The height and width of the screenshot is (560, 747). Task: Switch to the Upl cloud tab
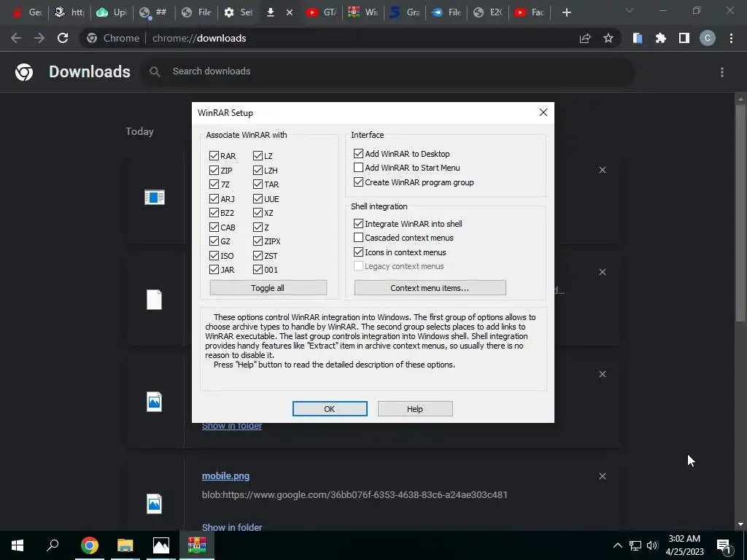[111, 12]
